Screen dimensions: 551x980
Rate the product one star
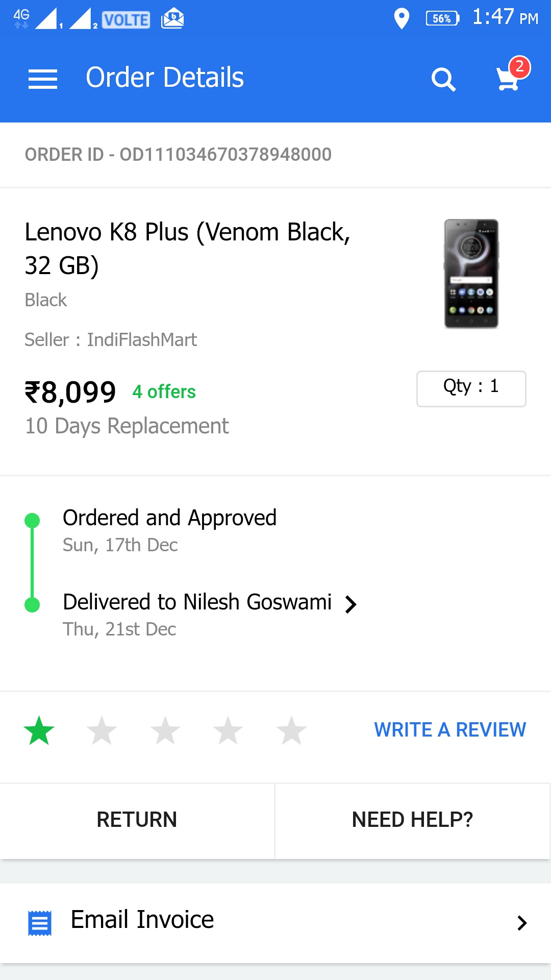39,730
